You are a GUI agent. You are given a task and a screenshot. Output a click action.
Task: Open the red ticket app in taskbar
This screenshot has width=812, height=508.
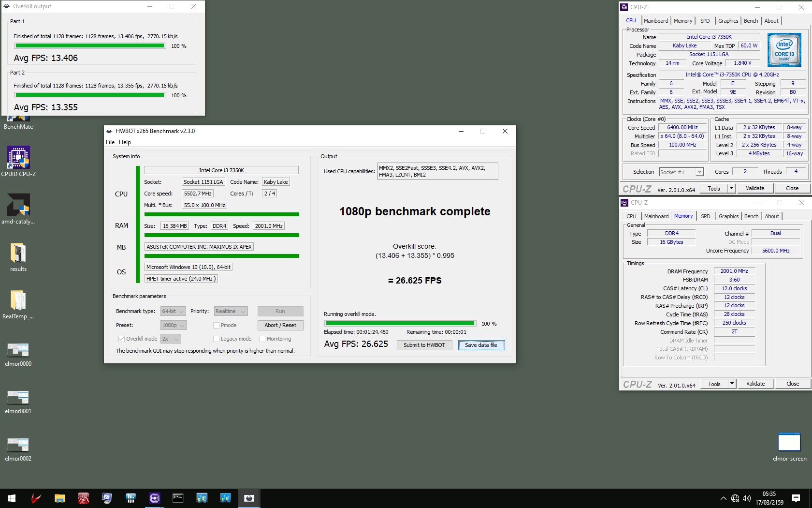point(83,498)
